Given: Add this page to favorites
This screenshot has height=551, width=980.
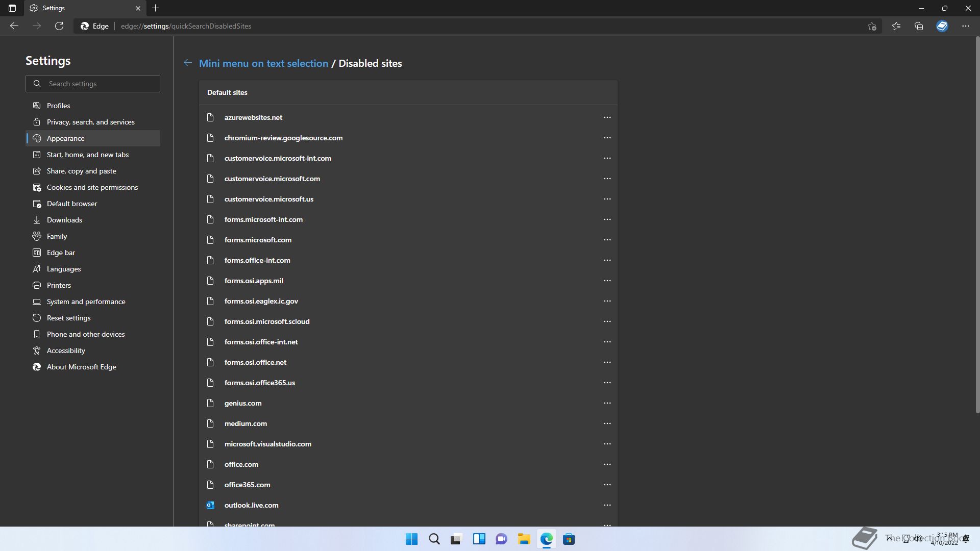Looking at the screenshot, I should 872,26.
